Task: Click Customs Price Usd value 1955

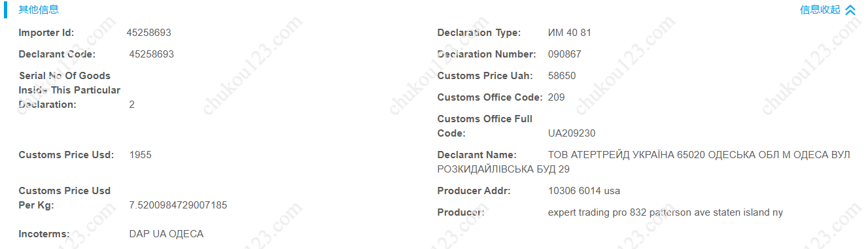Action: click(141, 155)
